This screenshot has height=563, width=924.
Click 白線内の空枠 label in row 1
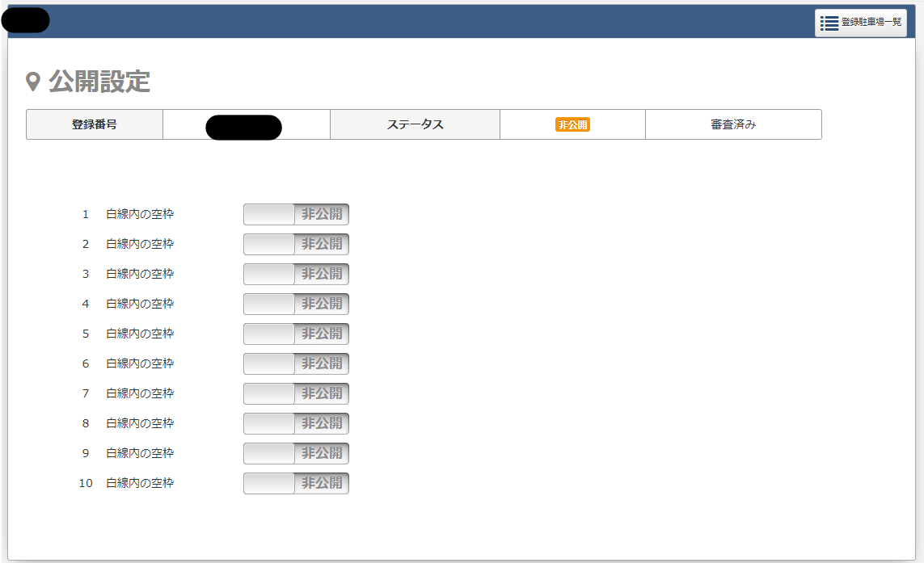[140, 214]
